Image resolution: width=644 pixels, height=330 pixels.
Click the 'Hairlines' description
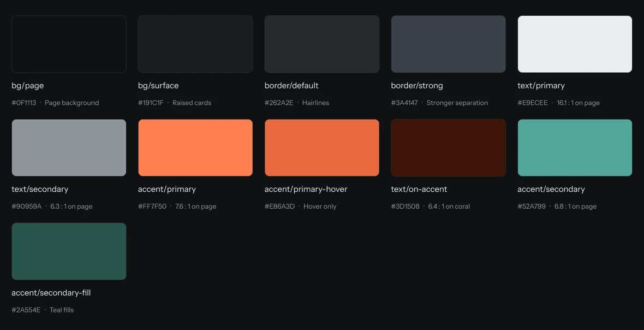pyautogui.click(x=316, y=103)
